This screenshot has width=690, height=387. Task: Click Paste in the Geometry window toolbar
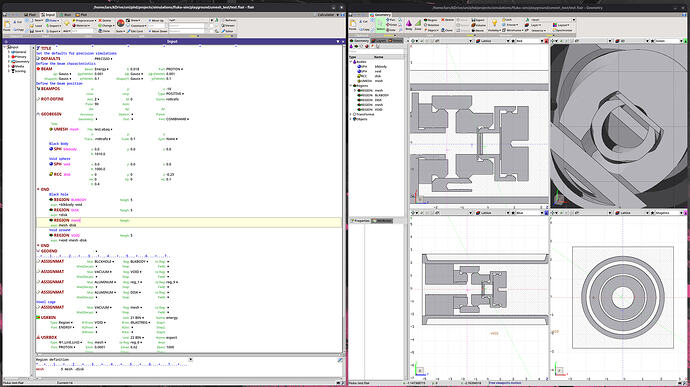coord(352,25)
